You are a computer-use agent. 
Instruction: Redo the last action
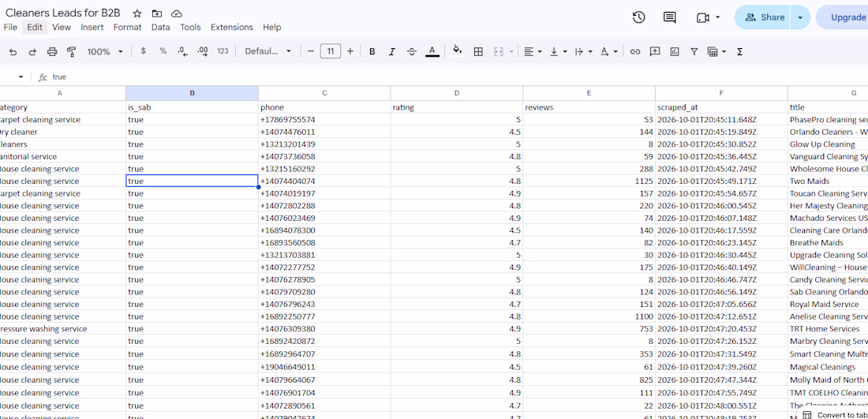(32, 51)
